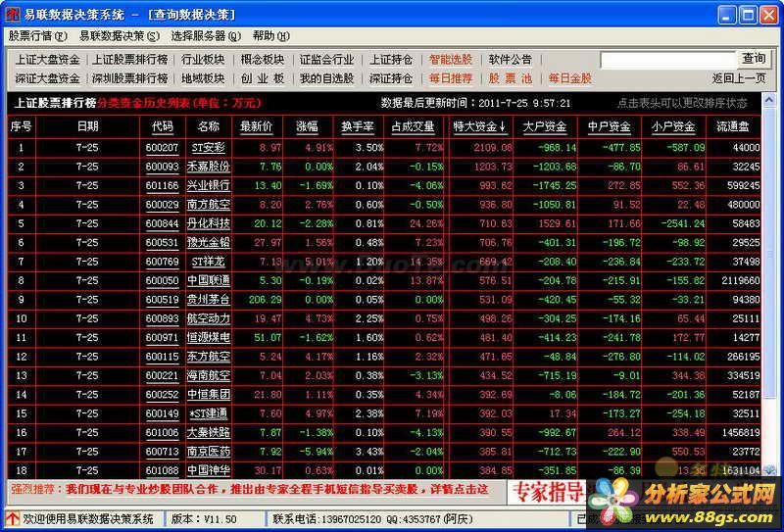Image resolution: width=784 pixels, height=532 pixels.
Task: Click the 查询 button
Action: coord(754,59)
